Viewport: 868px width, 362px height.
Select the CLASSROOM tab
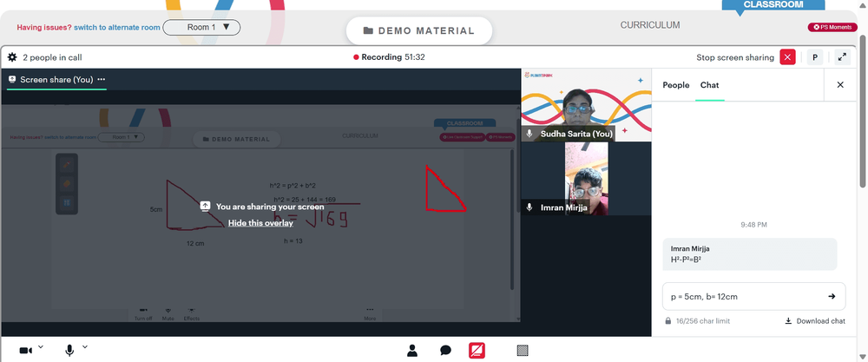[x=773, y=5]
